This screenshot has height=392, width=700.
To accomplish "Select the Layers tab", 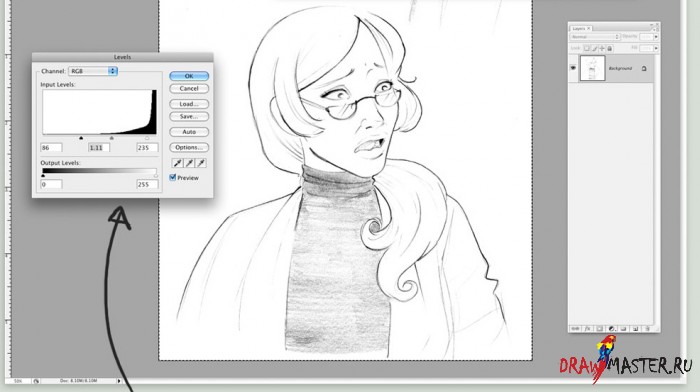I will pyautogui.click(x=579, y=29).
